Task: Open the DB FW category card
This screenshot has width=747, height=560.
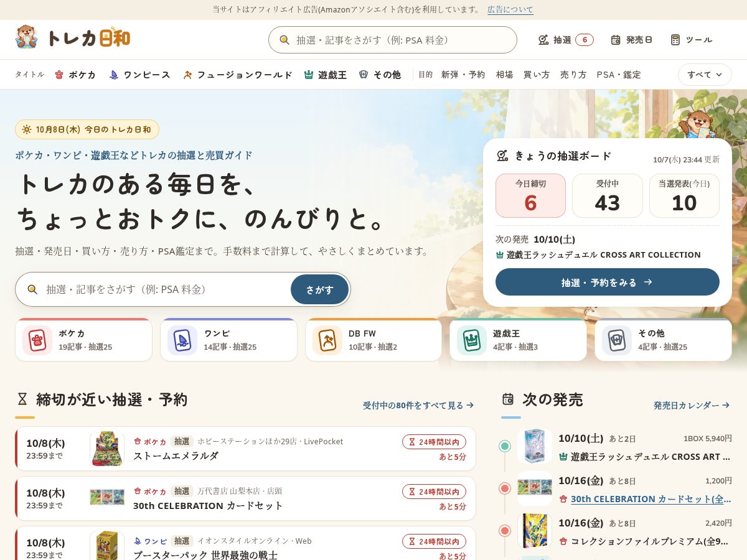Action: [x=374, y=340]
